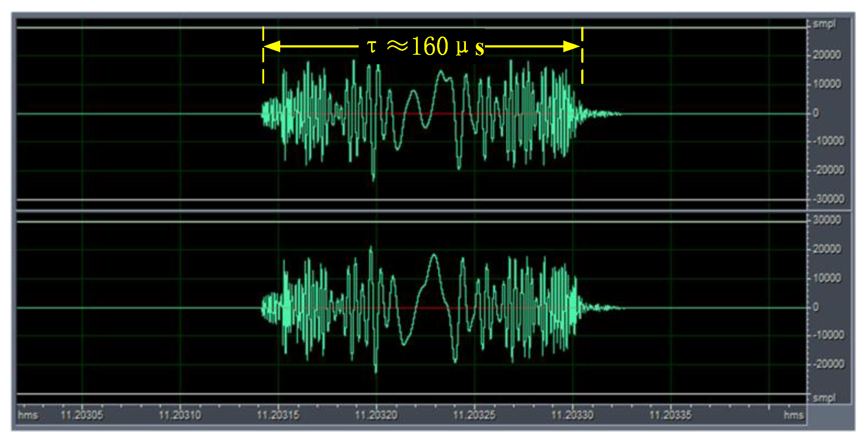
Task: Click upper channel zero amplitude scale label
Action: coord(816,113)
